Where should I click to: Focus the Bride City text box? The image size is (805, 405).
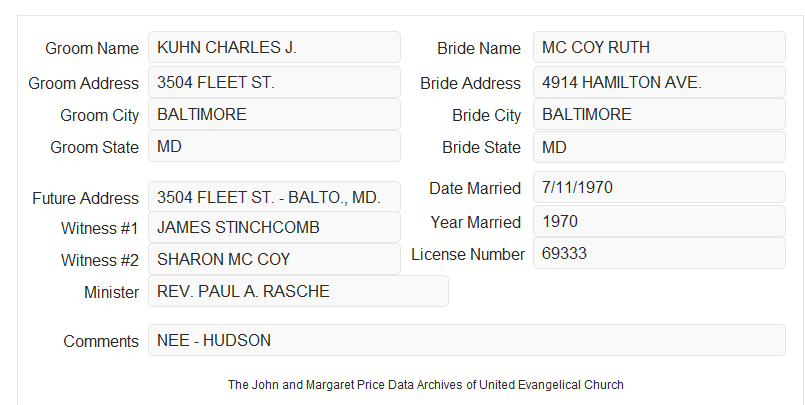[x=659, y=114]
